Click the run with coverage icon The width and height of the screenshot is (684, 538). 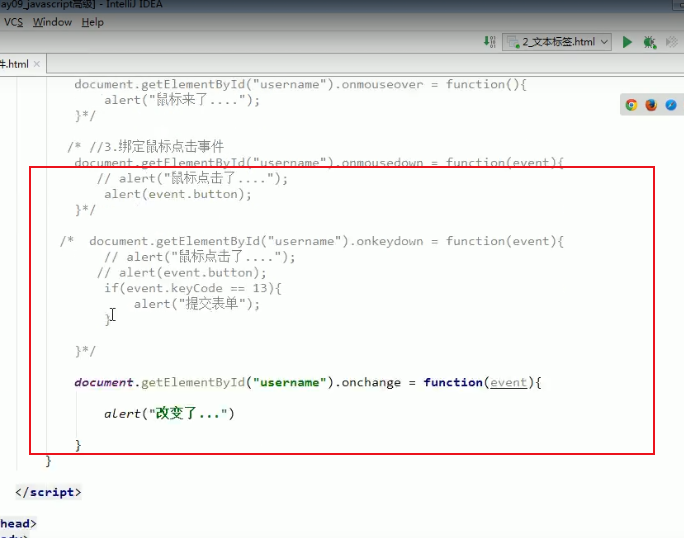click(x=672, y=42)
